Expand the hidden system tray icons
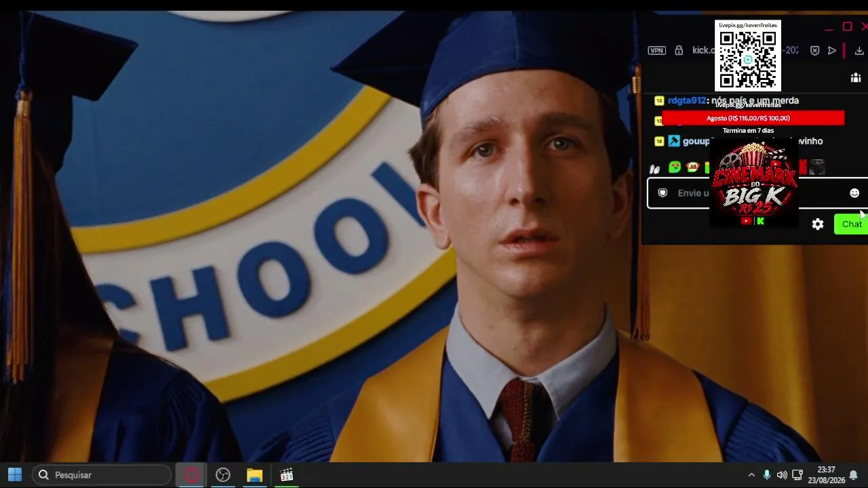The image size is (868, 488). pos(751,475)
